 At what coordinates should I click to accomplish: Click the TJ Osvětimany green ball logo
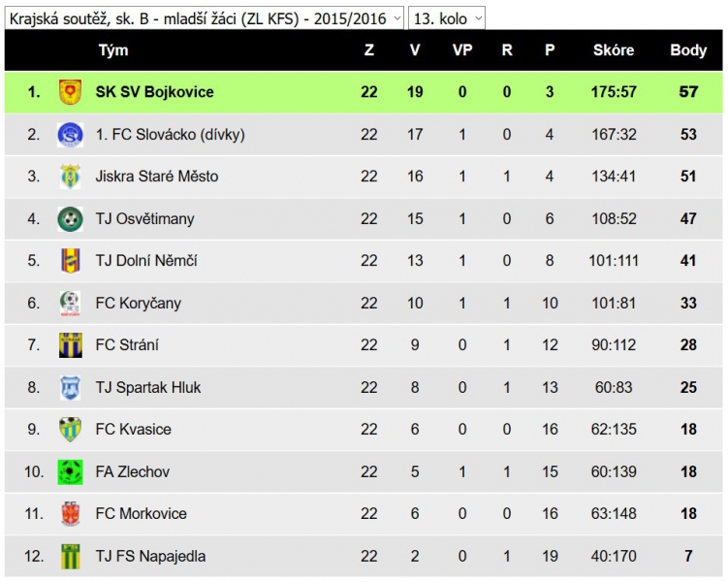tap(70, 219)
